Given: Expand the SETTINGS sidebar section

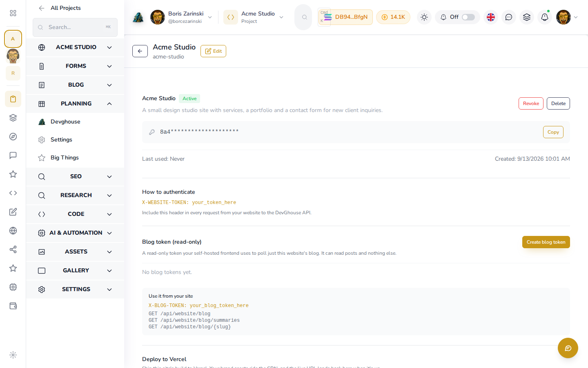Looking at the screenshot, I should (75, 289).
